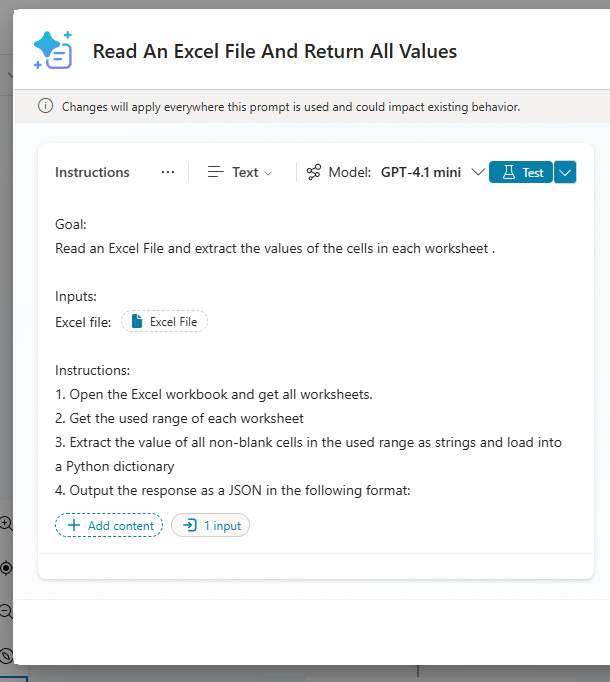Click the prompt title text

point(275,51)
